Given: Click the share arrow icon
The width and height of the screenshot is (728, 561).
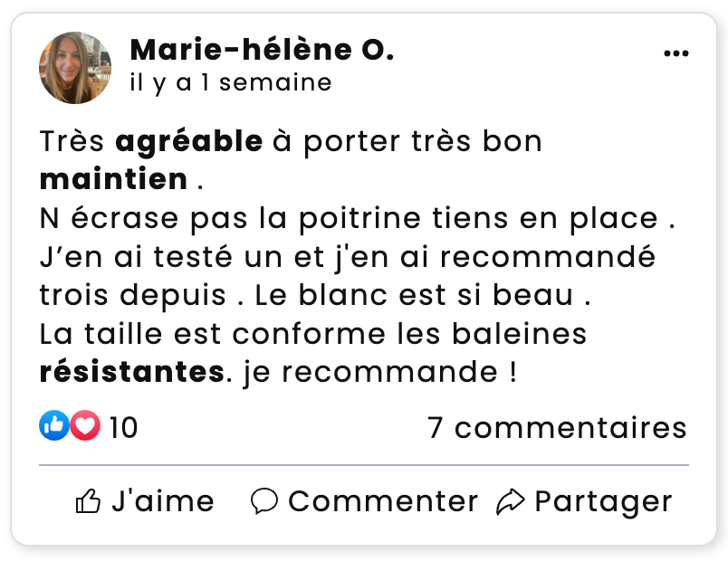Looking at the screenshot, I should [511, 501].
